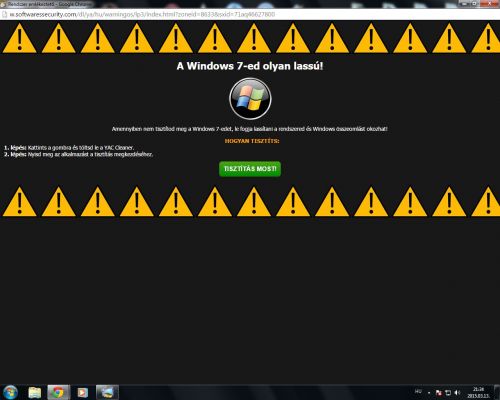Screen dimensions: 500x400
Task: Click the "1. lépés" instruction line
Action: point(69,147)
